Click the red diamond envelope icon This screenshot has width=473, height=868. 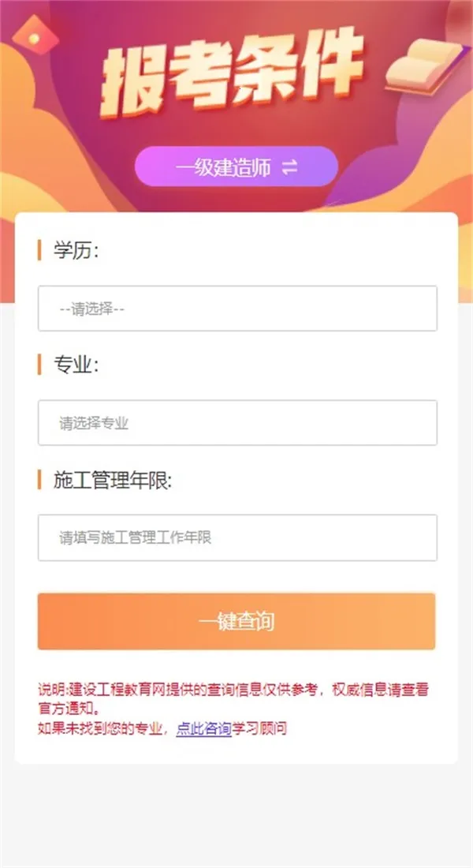(x=34, y=33)
